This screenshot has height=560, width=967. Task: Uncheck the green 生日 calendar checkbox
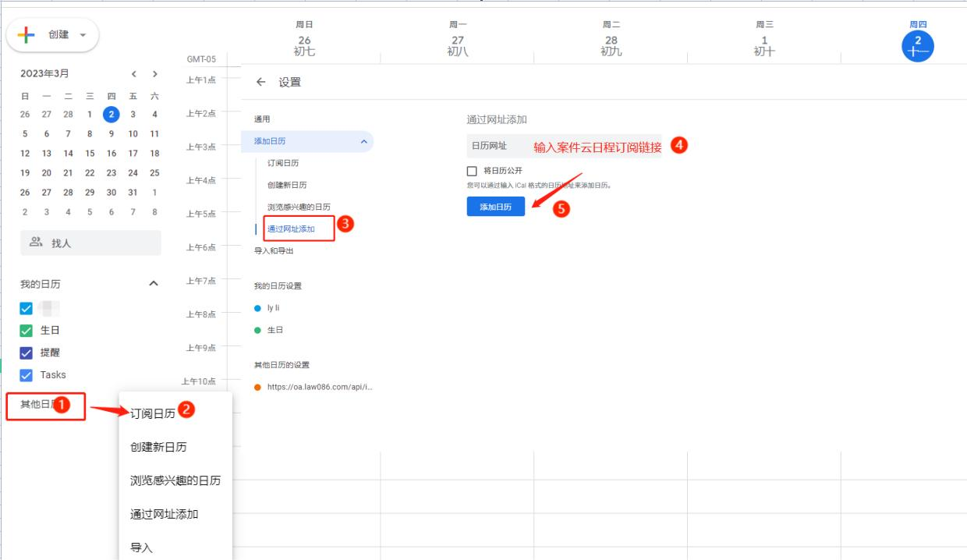[x=27, y=330]
